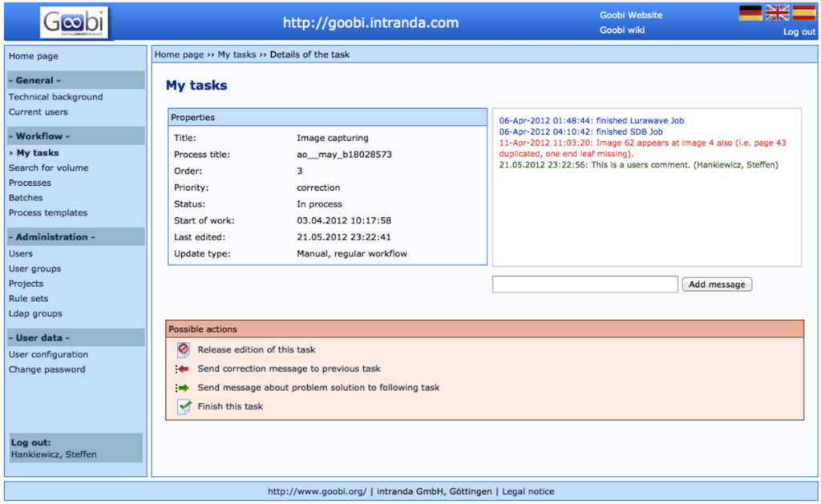Screen dimensions: 821x504
Task: Switch language with the Spanish flag
Action: [x=803, y=13]
